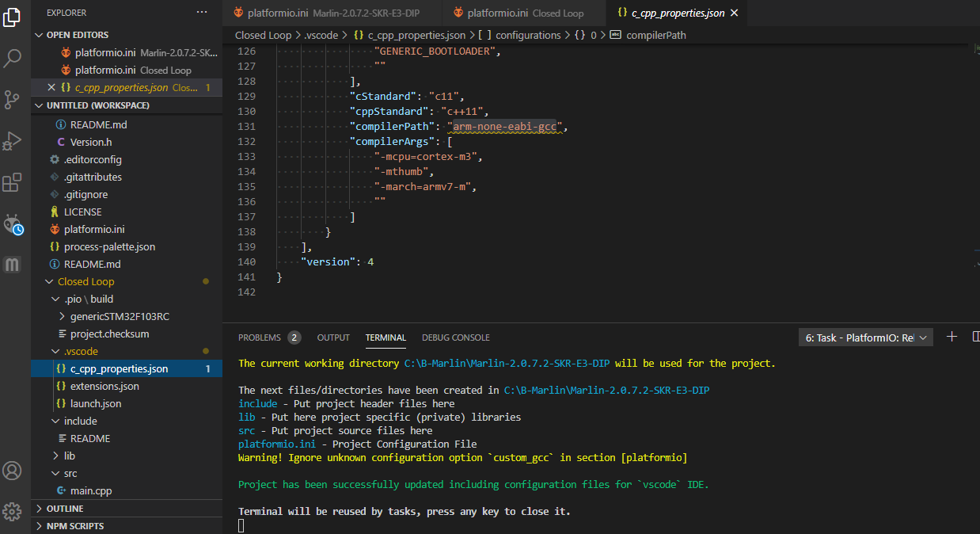Click '.vscode' breadcrumb segment

point(321,35)
